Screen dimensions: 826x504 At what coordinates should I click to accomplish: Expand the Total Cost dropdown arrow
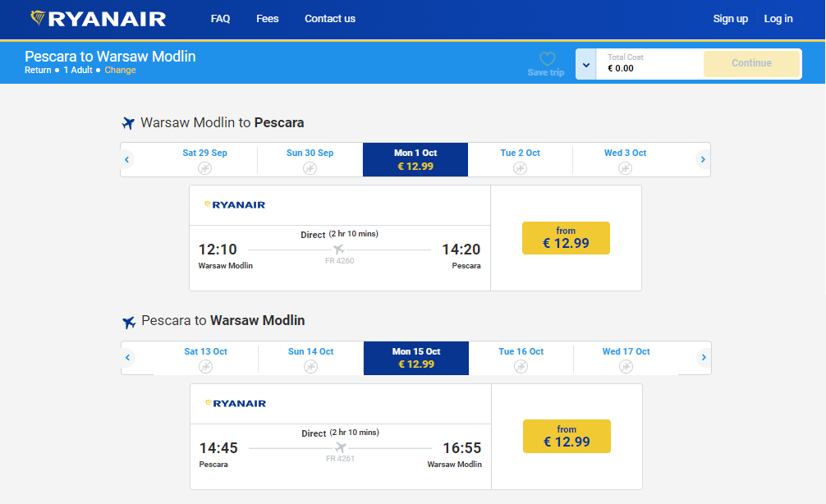(586, 64)
